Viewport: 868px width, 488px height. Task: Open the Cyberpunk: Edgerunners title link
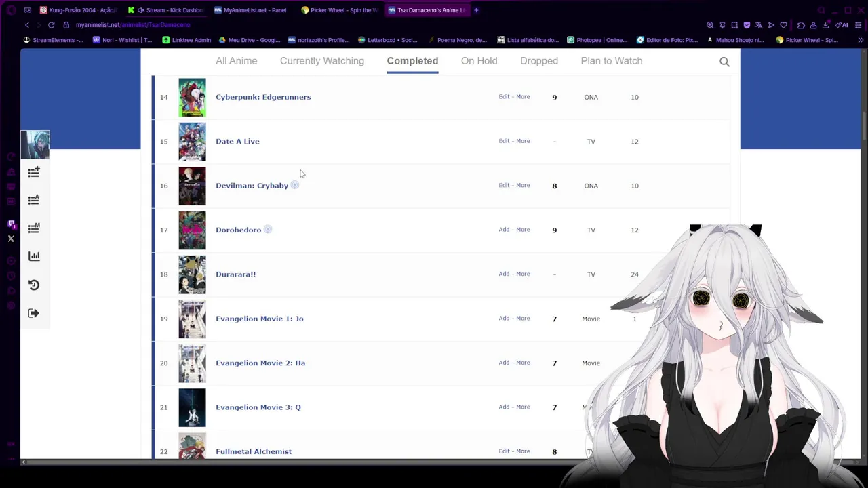[x=263, y=97]
